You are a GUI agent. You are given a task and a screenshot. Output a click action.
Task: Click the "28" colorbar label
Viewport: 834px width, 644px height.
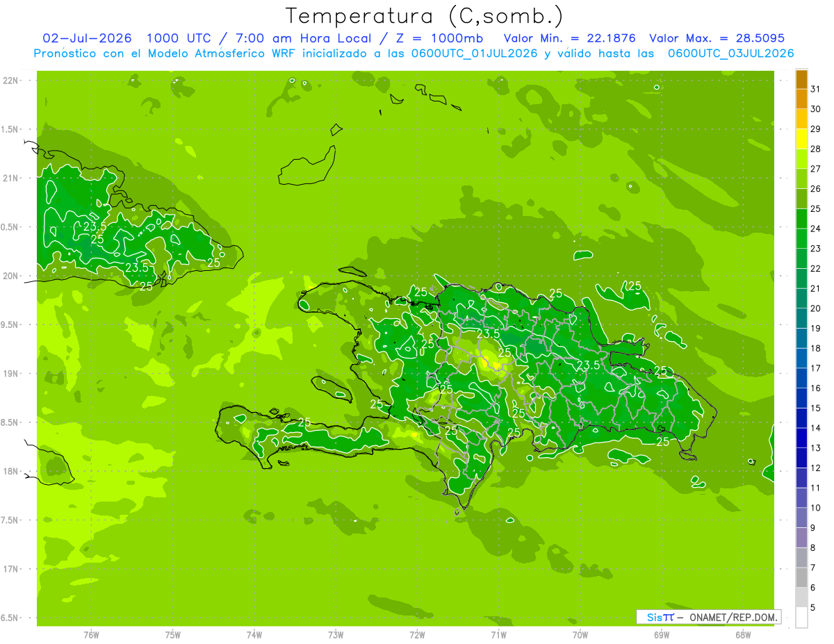815,149
